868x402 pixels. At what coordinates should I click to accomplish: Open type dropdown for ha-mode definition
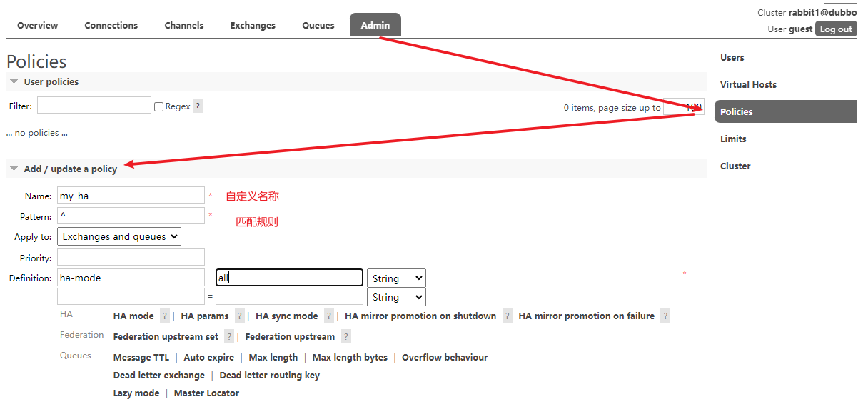click(x=396, y=278)
